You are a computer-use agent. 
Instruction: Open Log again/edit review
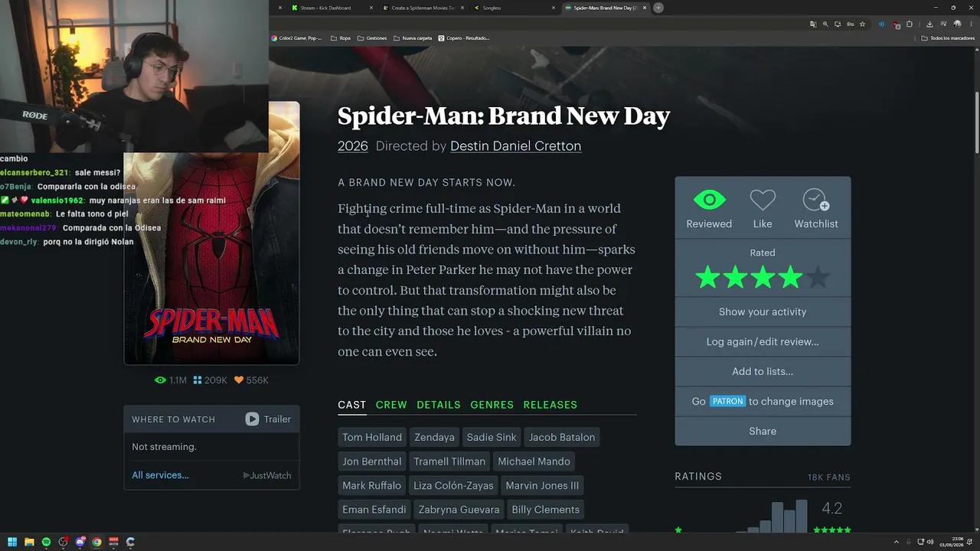click(763, 341)
